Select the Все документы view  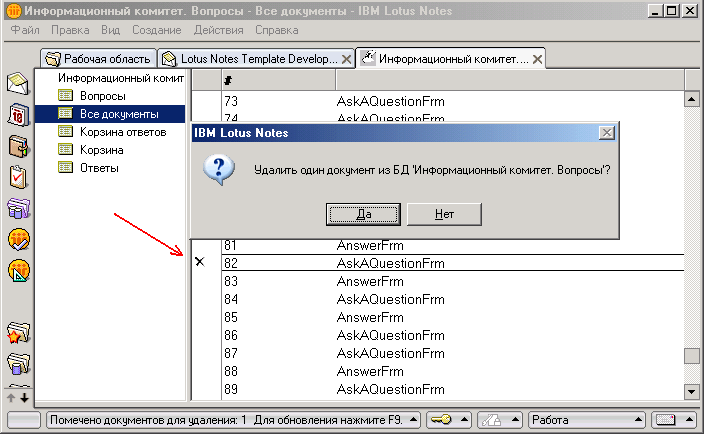tap(110, 114)
